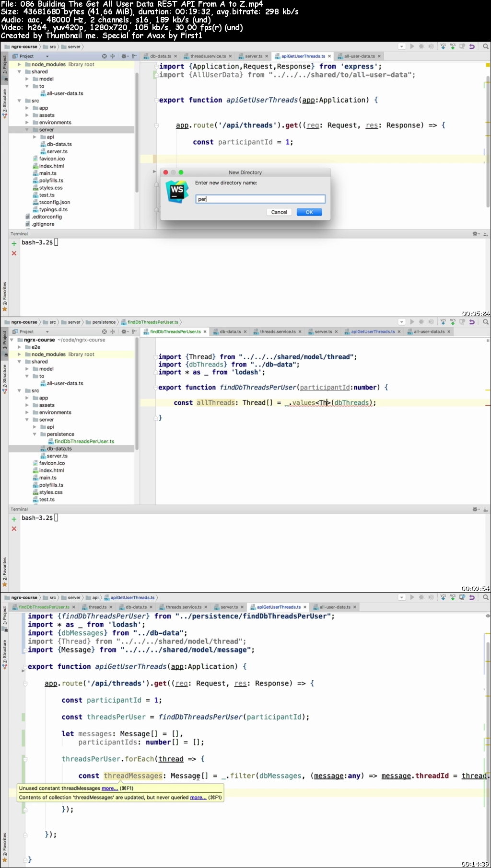
Task: Collapse the persistence folder in project tree
Action: point(35,434)
